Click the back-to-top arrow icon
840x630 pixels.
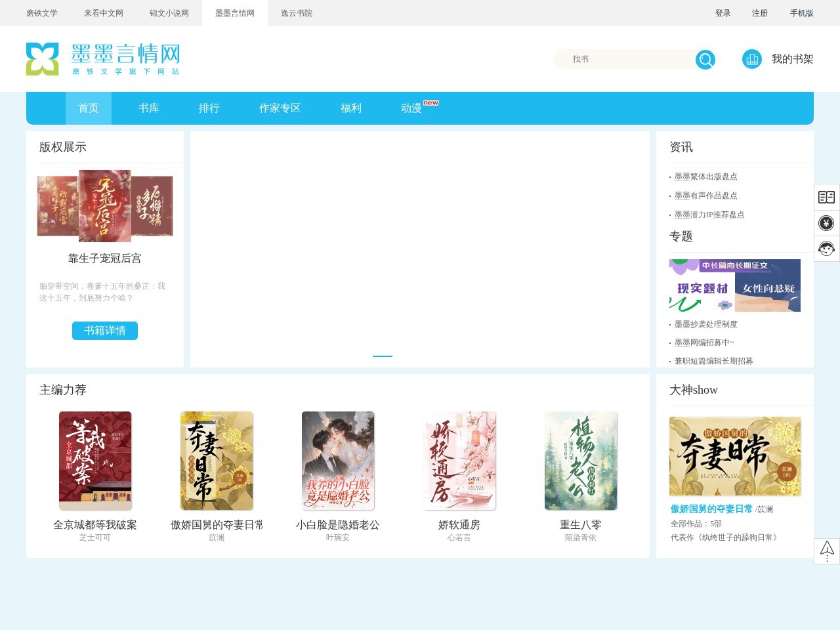click(826, 551)
